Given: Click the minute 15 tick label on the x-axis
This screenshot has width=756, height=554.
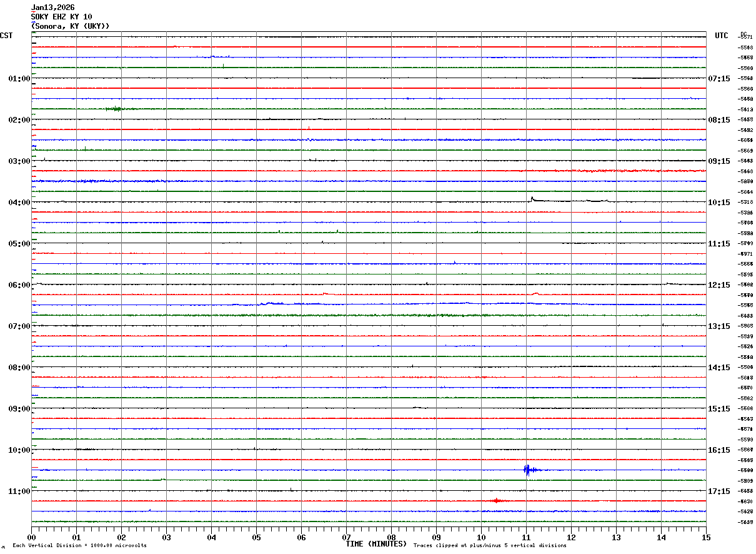Looking at the screenshot, I should [706, 537].
